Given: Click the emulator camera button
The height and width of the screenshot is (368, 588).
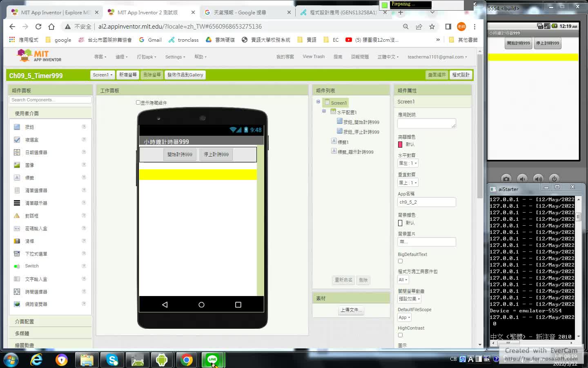Looking at the screenshot, I should click(506, 179).
